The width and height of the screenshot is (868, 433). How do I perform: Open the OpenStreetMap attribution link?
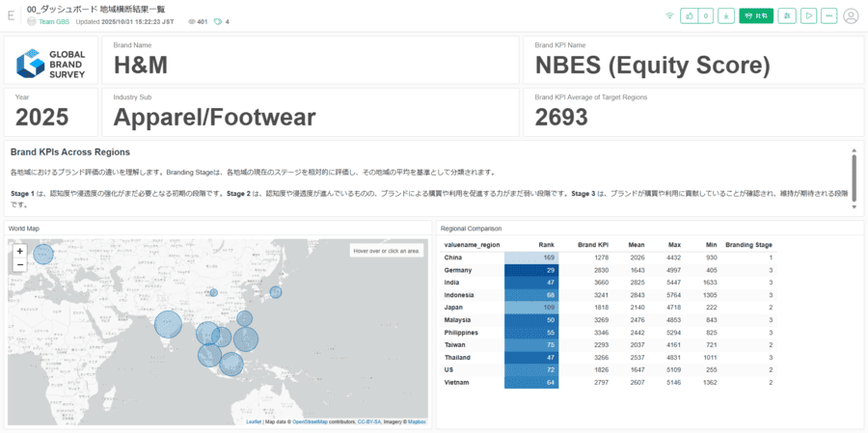click(x=310, y=422)
